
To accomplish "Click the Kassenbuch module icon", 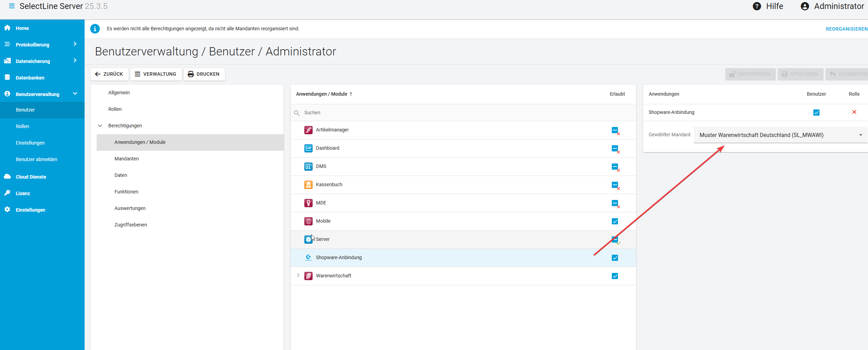I will tap(308, 185).
